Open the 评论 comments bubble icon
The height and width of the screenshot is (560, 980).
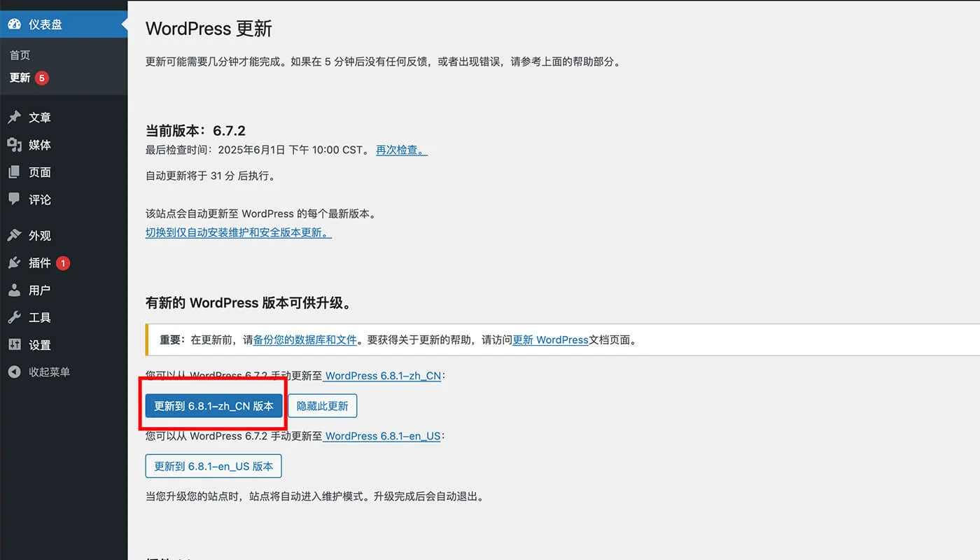[x=15, y=199]
